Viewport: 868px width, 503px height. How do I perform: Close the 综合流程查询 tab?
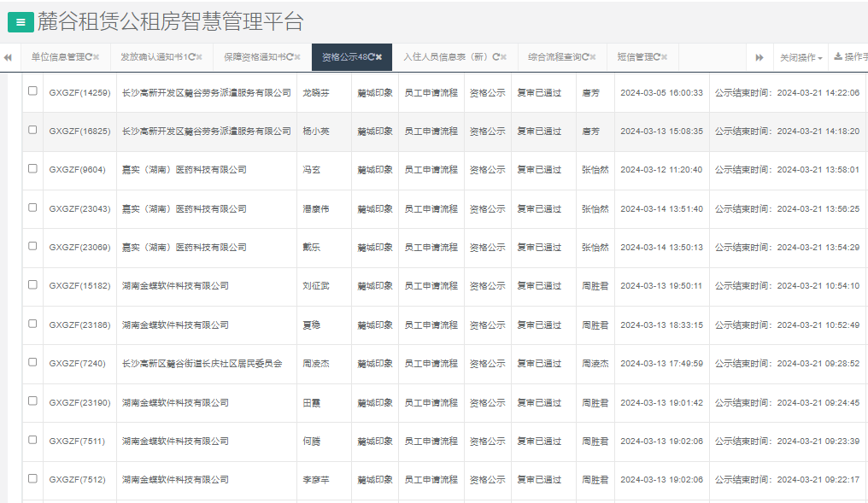coord(592,57)
